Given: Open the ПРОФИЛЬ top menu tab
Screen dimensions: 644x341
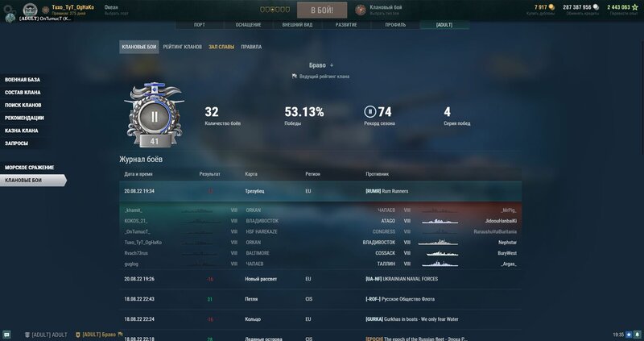Looking at the screenshot, I should (395, 25).
